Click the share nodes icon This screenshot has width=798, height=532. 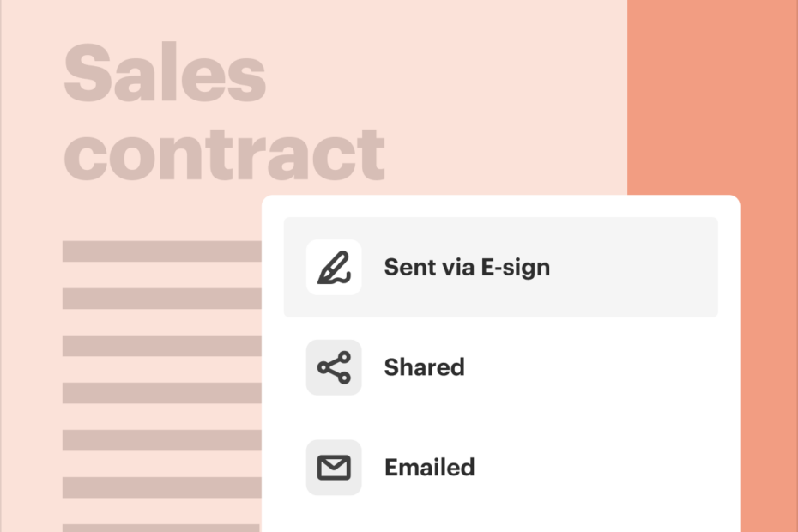(334, 367)
